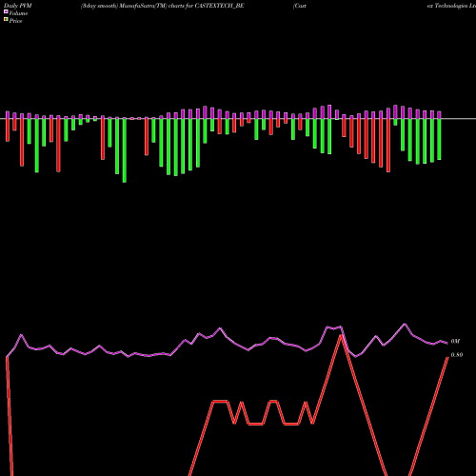Select the "Volume" legend label

18,13
